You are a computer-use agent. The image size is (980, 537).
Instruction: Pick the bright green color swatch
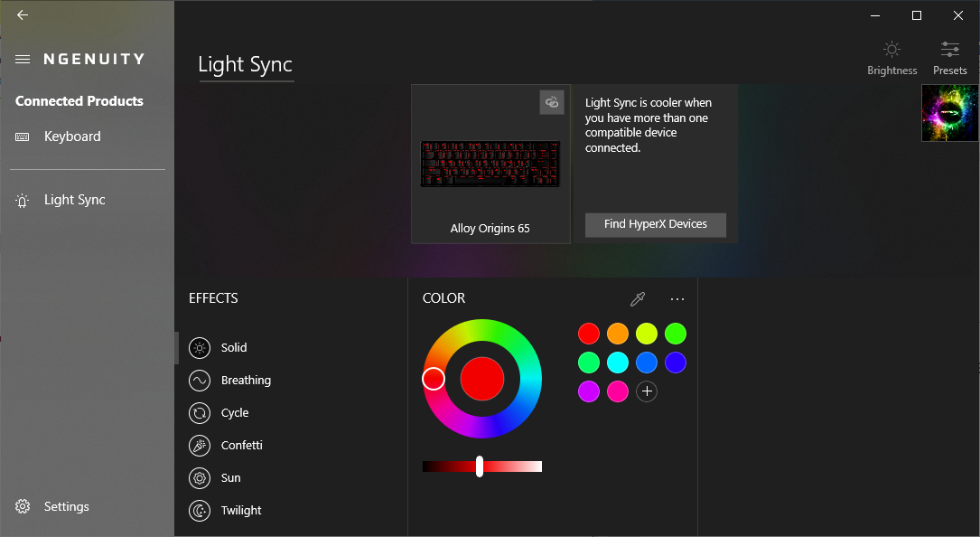675,334
